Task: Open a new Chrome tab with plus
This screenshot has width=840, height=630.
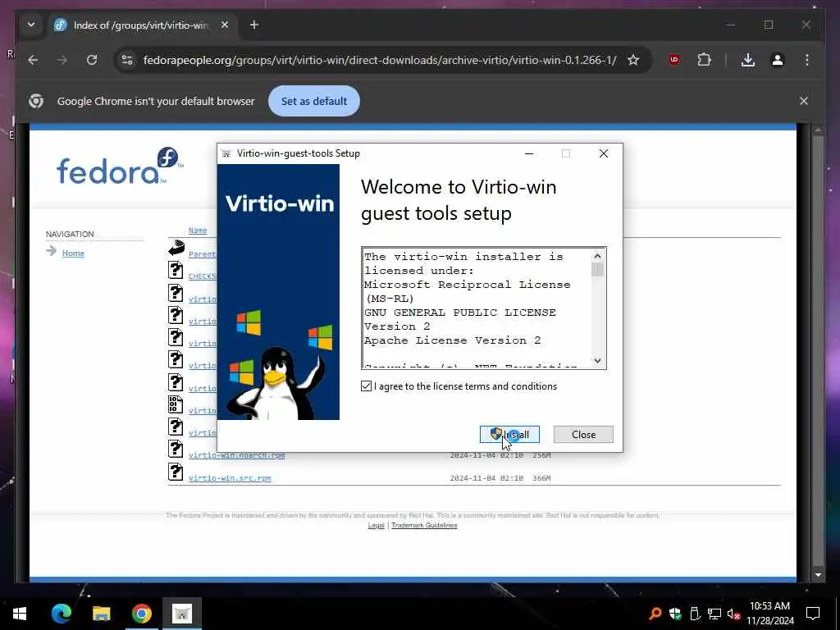Action: tap(254, 25)
